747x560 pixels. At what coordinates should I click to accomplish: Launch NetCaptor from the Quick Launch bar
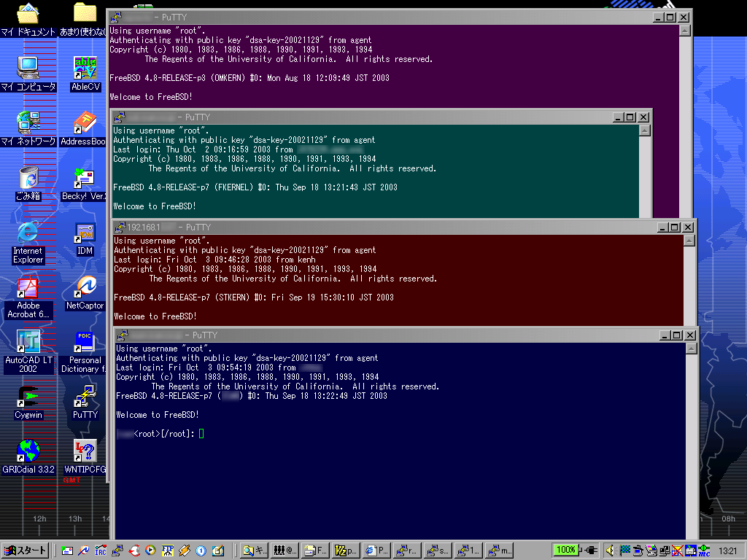84,551
